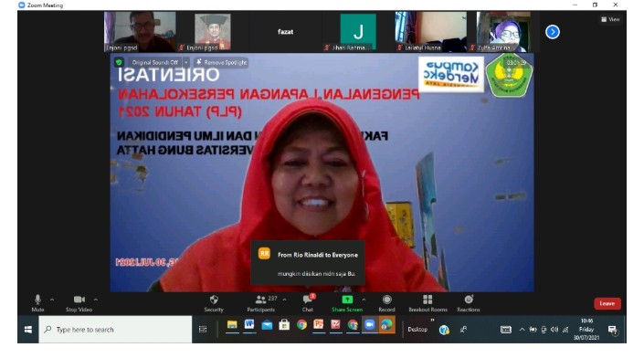Open the Participants panel
Screen dimensions: 644x358
[x=261, y=303]
